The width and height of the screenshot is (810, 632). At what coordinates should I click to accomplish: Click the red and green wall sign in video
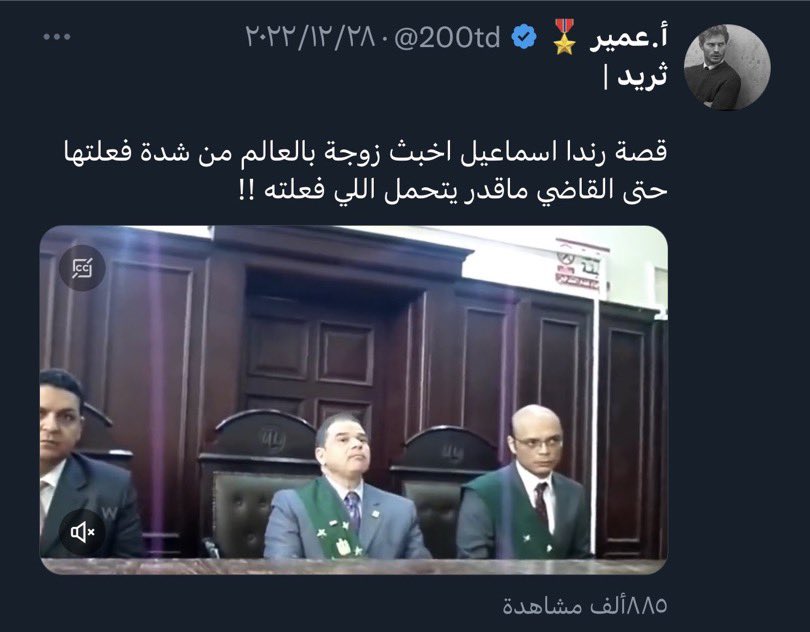click(580, 266)
